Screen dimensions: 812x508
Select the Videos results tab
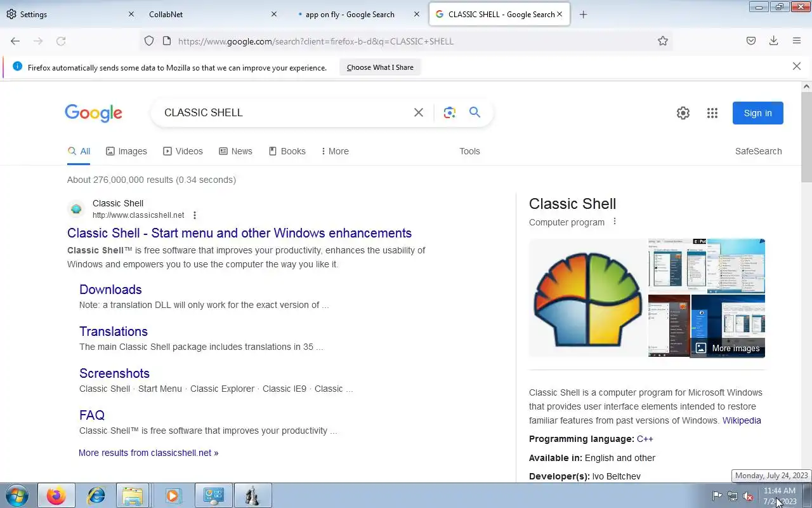pyautogui.click(x=183, y=151)
